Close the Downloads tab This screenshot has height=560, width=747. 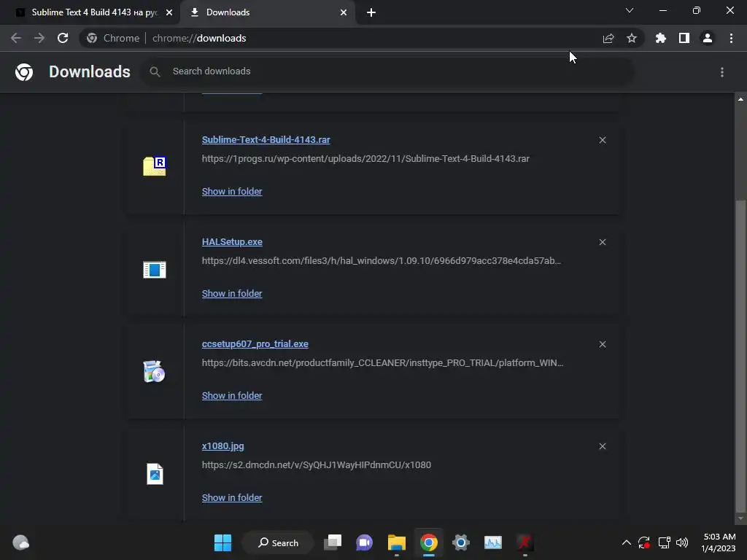coord(344,13)
